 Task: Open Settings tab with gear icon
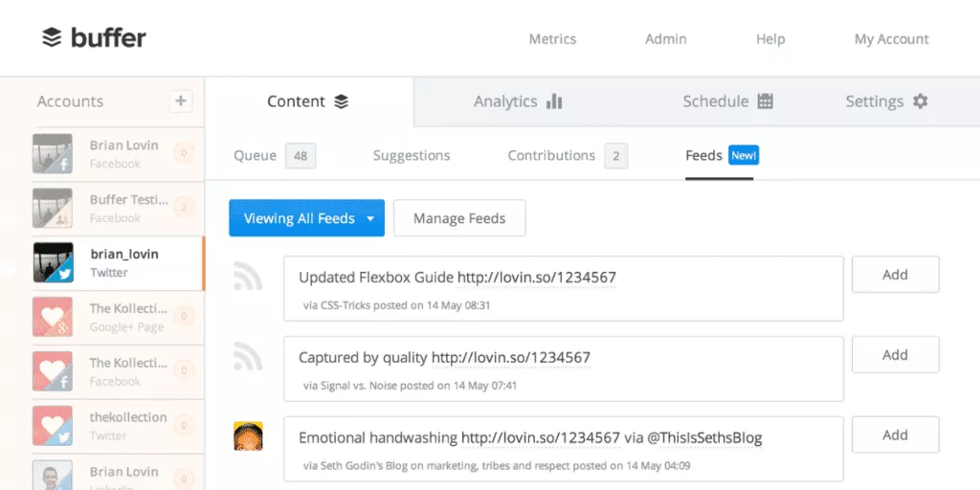pyautogui.click(x=886, y=101)
